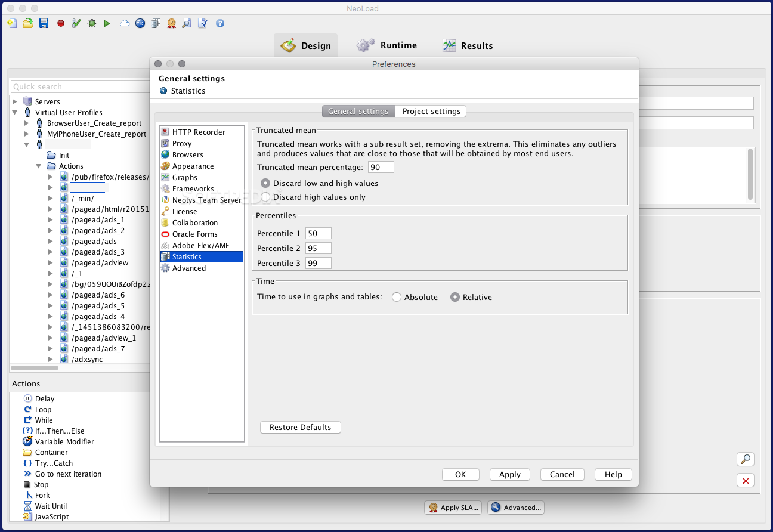Create a new project via toolbar icon

(x=12, y=23)
